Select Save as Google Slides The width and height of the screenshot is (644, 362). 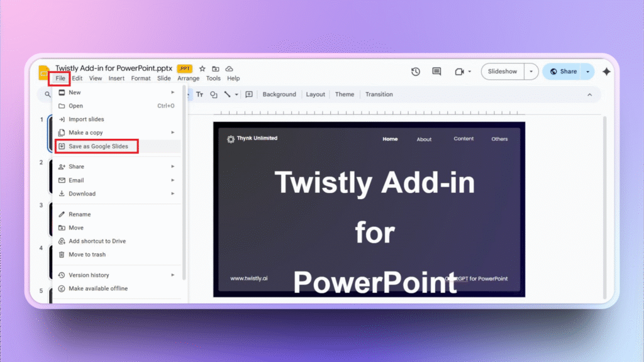point(96,146)
